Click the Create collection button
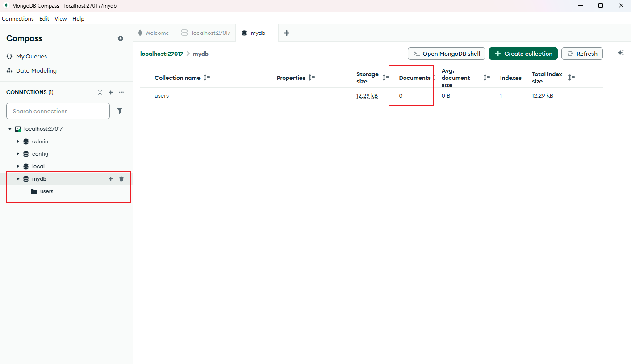This screenshot has height=364, width=631. (x=523, y=54)
